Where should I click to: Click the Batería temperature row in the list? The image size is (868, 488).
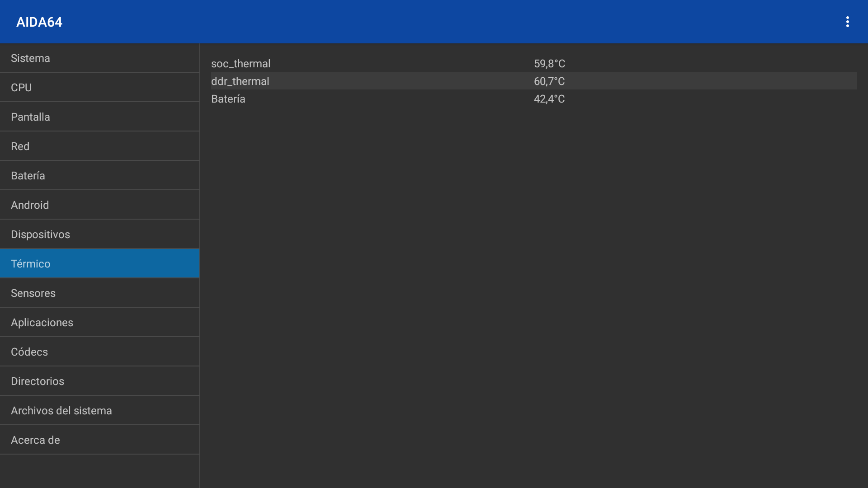[533, 99]
